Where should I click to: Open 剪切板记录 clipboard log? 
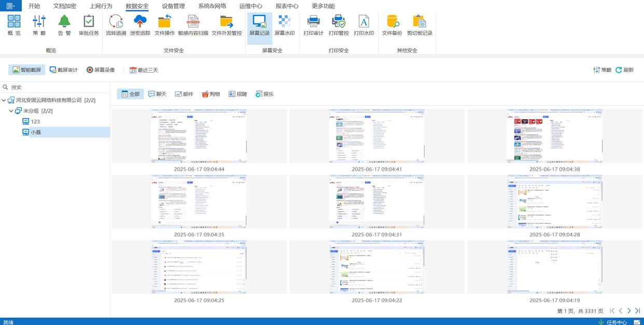pos(419,25)
